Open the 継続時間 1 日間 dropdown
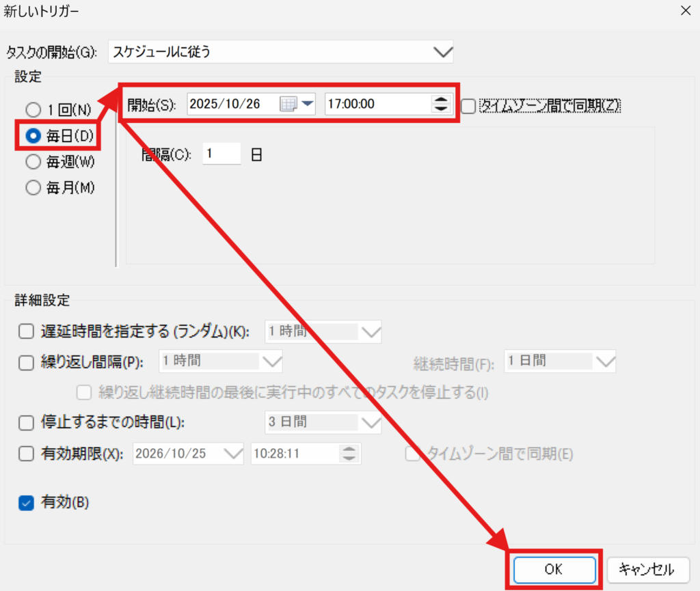The width and height of the screenshot is (700, 591). click(x=605, y=361)
